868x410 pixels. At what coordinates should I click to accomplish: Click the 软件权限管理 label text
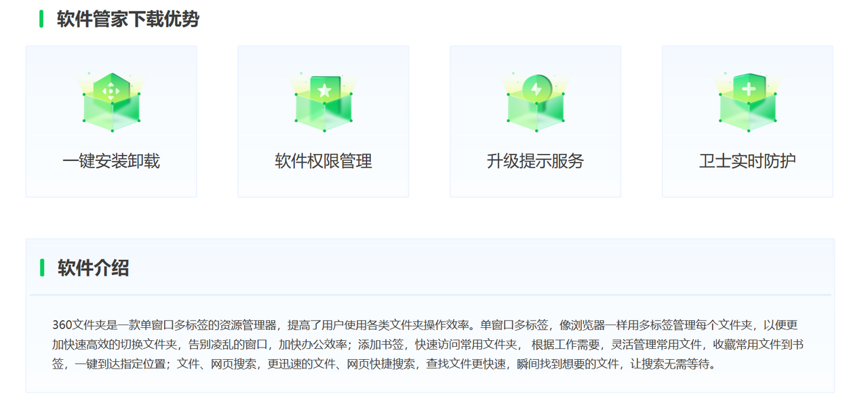pyautogui.click(x=323, y=162)
